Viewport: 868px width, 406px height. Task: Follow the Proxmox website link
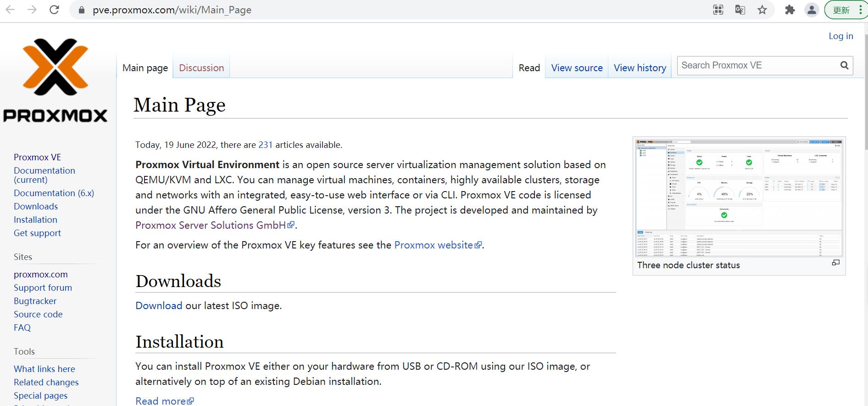point(438,245)
